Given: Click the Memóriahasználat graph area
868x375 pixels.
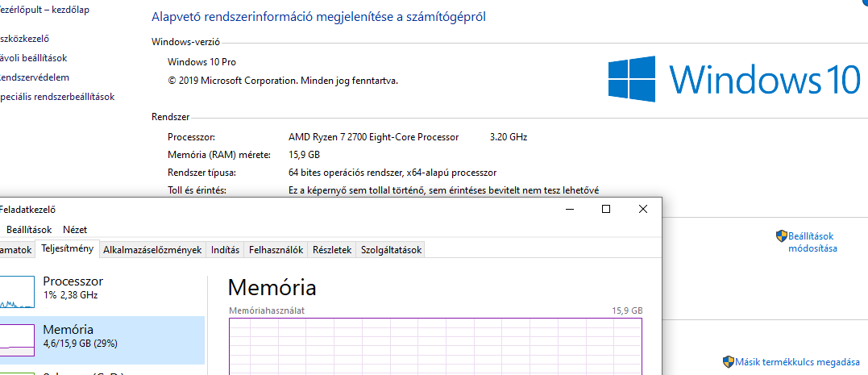Looking at the screenshot, I should 436,346.
